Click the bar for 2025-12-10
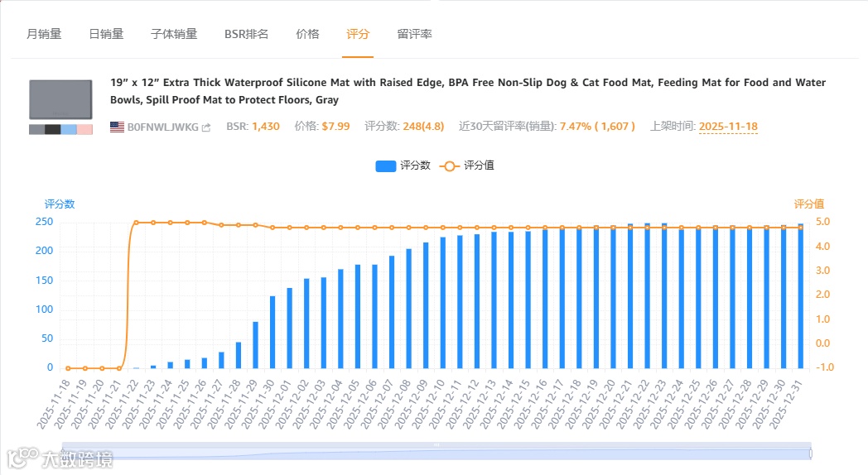 point(443,303)
